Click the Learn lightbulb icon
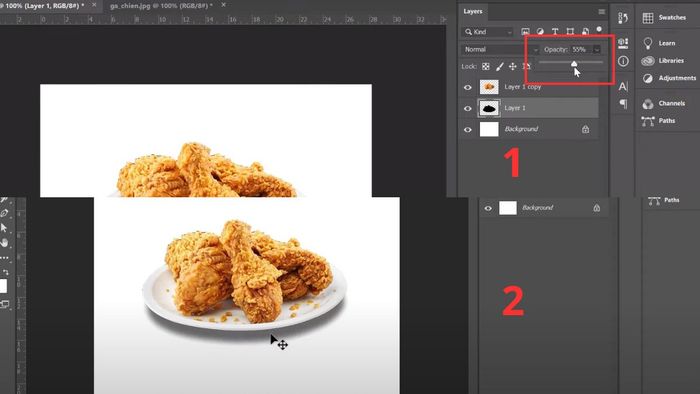Viewport: 700px width, 394px height. [648, 43]
